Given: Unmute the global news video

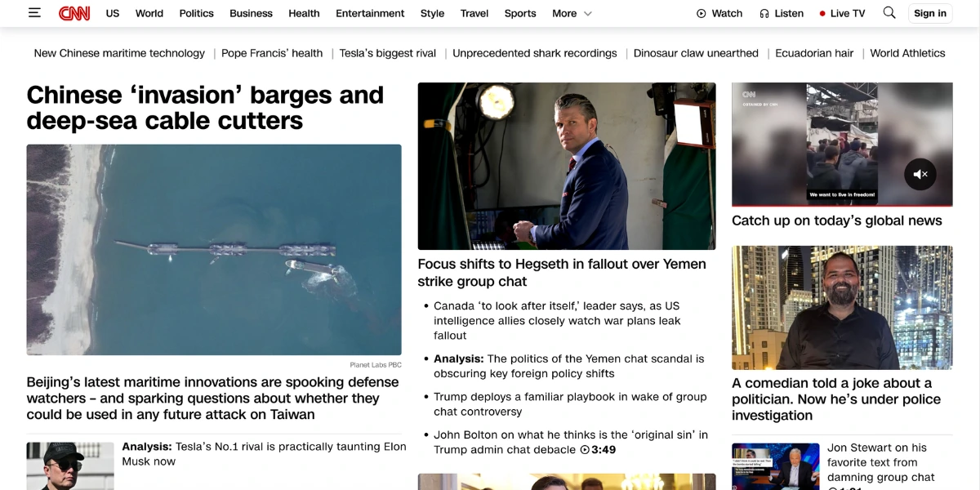Looking at the screenshot, I should click(920, 174).
